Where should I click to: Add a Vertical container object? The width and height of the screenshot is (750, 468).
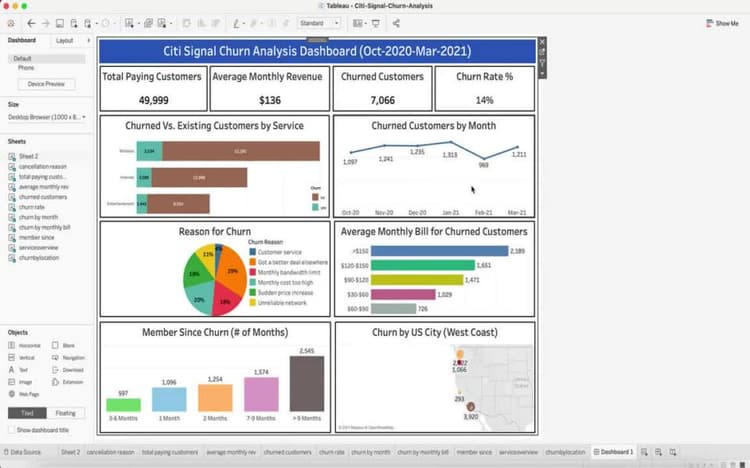(22, 357)
